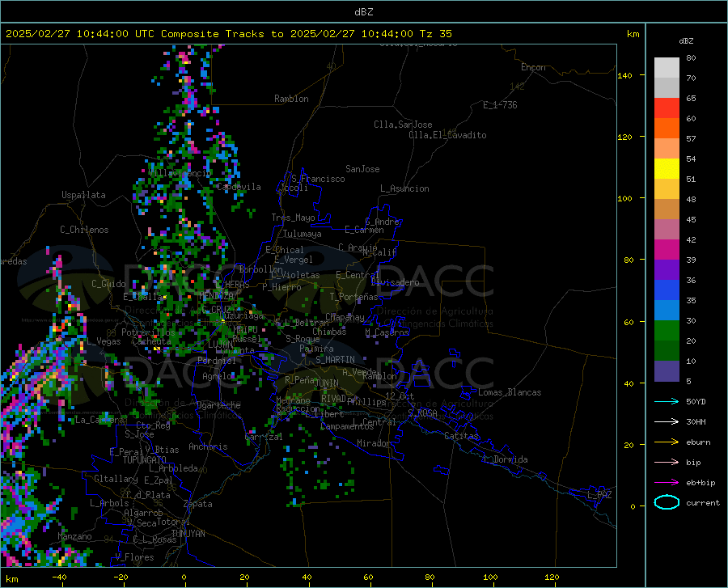Click the 'Ugarteche' map label
This screenshot has height=588, width=728.
pos(218,405)
